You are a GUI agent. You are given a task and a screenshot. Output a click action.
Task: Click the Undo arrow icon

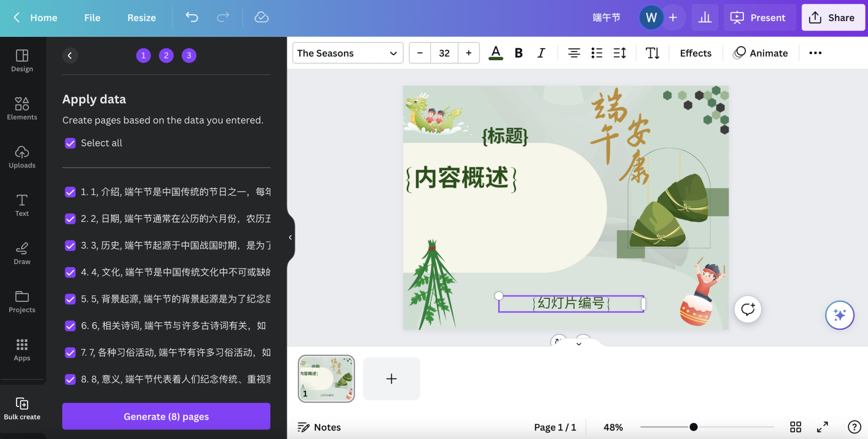point(192,17)
